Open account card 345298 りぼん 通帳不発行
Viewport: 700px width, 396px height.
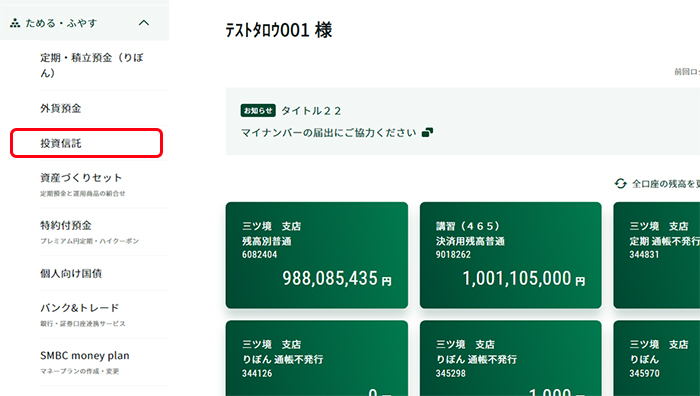click(x=511, y=358)
